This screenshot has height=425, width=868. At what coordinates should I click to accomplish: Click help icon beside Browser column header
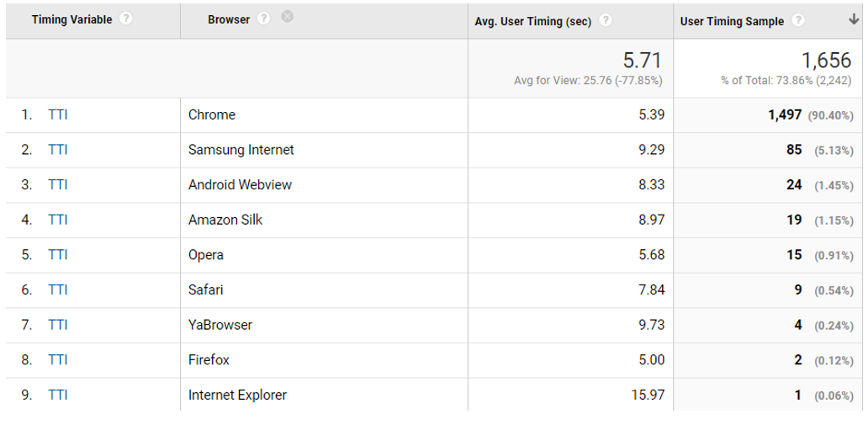264,19
